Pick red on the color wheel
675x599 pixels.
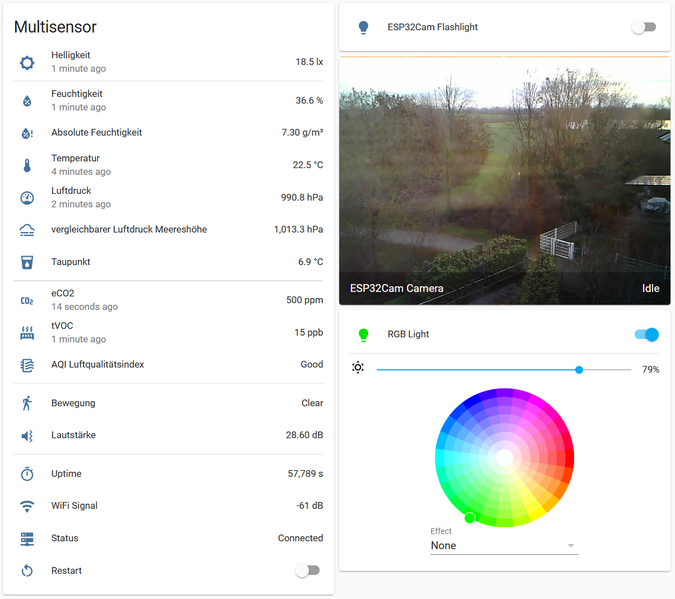566,458
